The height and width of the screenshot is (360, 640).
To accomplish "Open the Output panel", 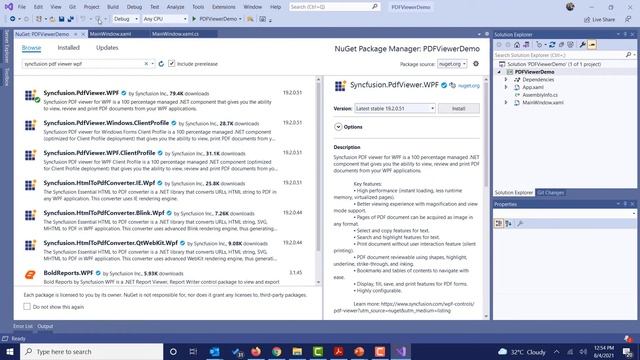I will tap(45, 326).
